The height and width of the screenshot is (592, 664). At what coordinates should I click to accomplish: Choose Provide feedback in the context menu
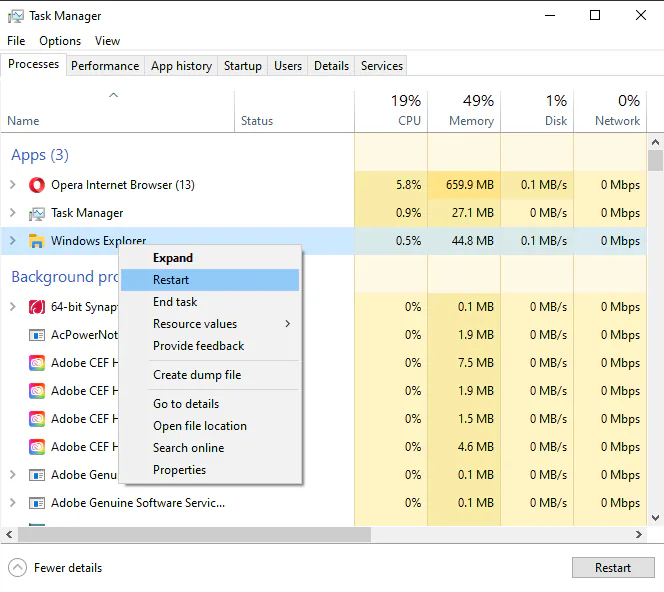click(210, 346)
